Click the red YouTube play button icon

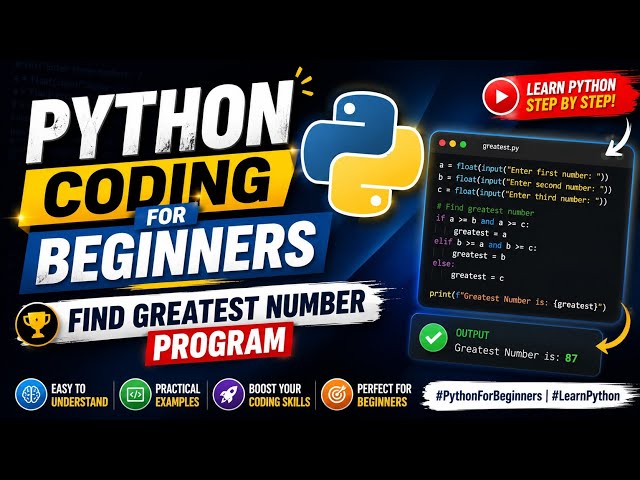pyautogui.click(x=500, y=96)
